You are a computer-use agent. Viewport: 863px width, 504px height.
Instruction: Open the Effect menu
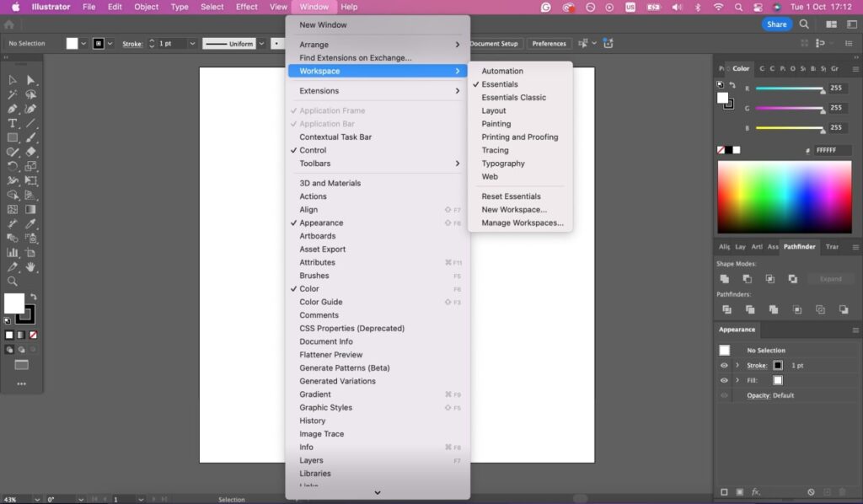tap(246, 7)
